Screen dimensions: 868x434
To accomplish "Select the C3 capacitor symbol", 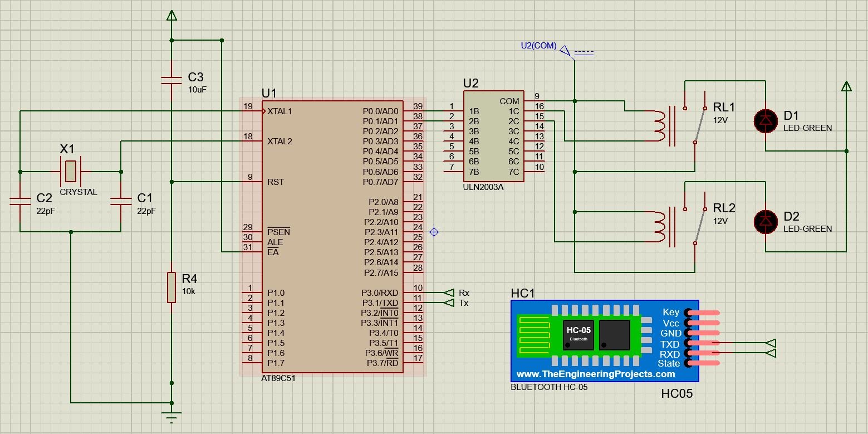I will 171,81.
